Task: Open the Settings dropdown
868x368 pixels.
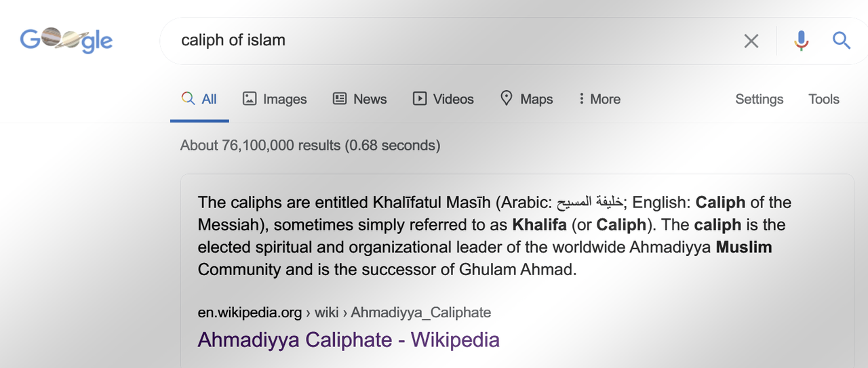Action: (759, 99)
